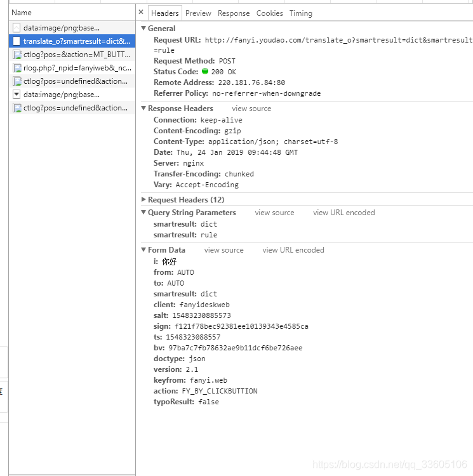Click the to: AUTO form field
Viewport: 473px width, 476px height.
(169, 283)
